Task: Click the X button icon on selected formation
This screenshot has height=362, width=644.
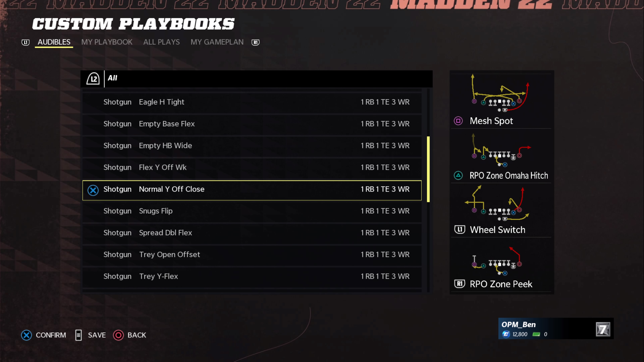Action: pos(93,189)
